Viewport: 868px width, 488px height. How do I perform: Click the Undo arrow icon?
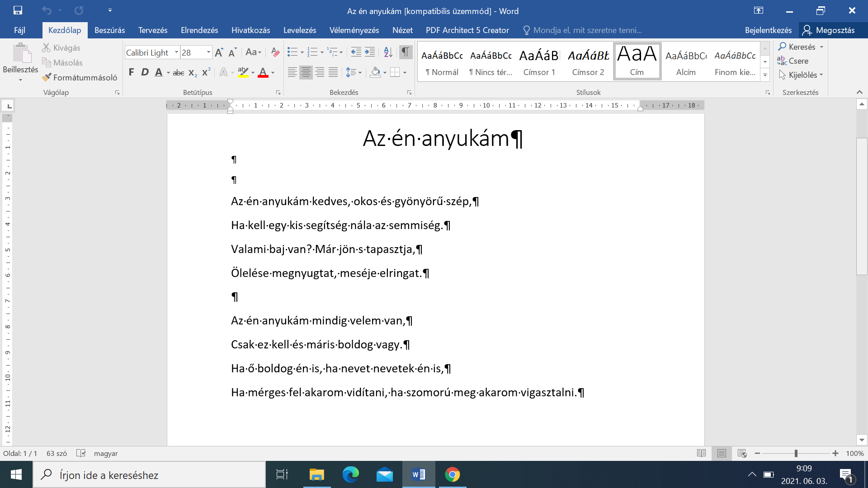click(x=47, y=10)
